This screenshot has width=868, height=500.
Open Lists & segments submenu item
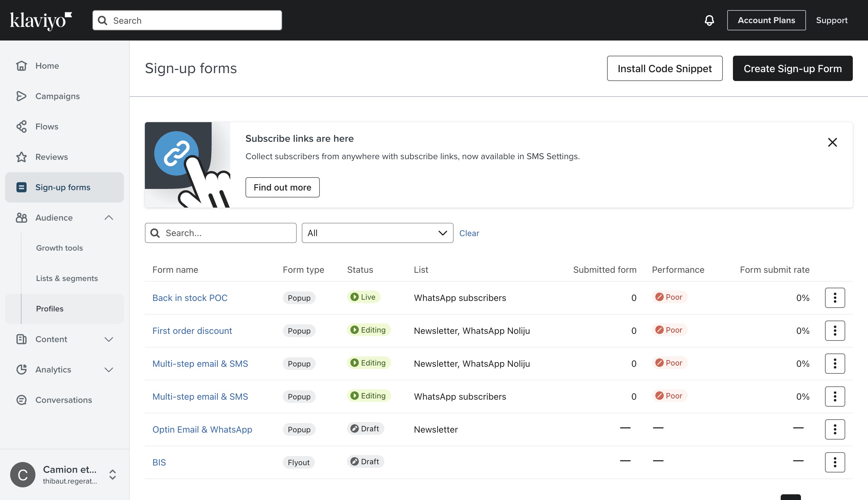(x=67, y=278)
